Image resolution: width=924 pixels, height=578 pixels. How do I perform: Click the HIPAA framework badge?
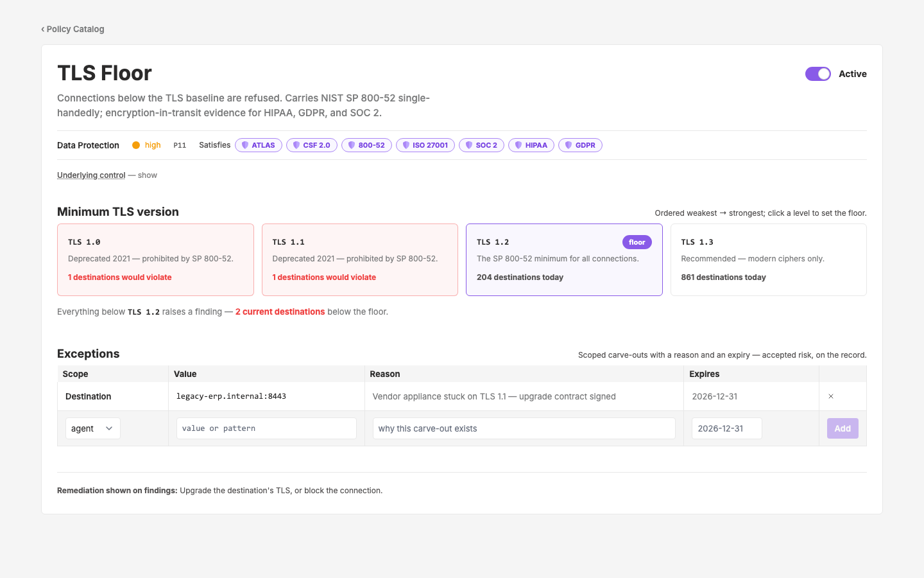531,145
